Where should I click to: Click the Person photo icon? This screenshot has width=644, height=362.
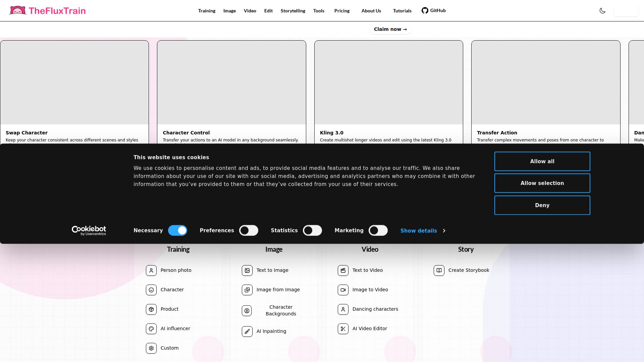[151, 270]
